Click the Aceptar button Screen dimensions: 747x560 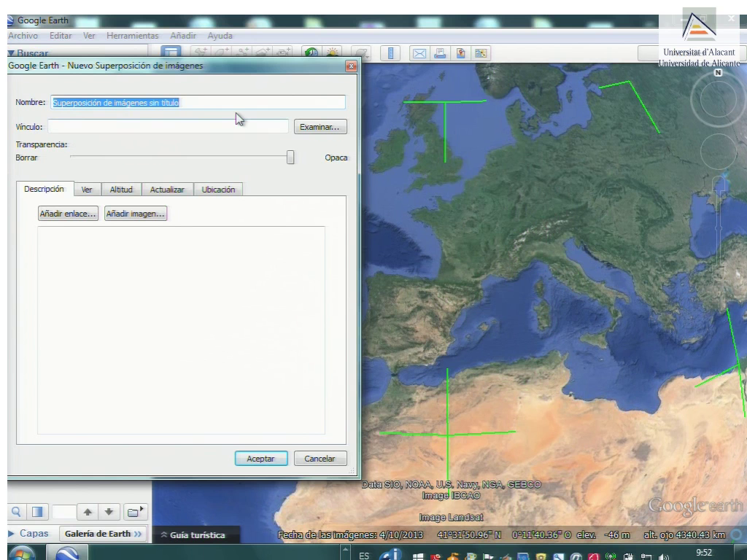click(x=261, y=459)
